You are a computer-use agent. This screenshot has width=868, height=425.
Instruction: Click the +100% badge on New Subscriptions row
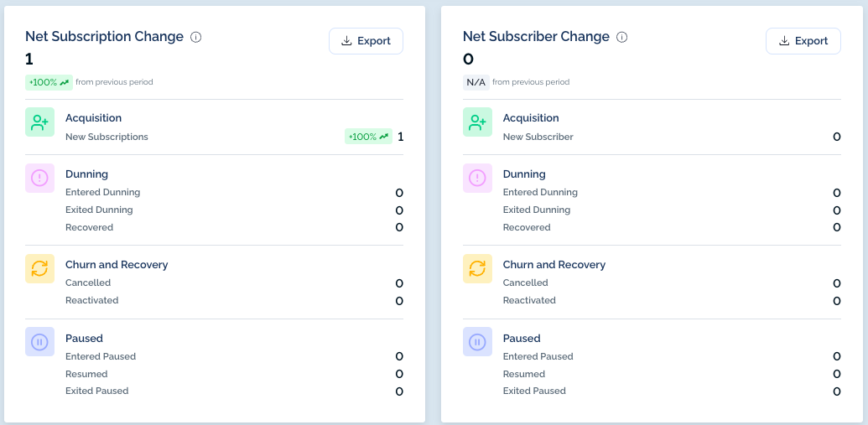(x=369, y=136)
